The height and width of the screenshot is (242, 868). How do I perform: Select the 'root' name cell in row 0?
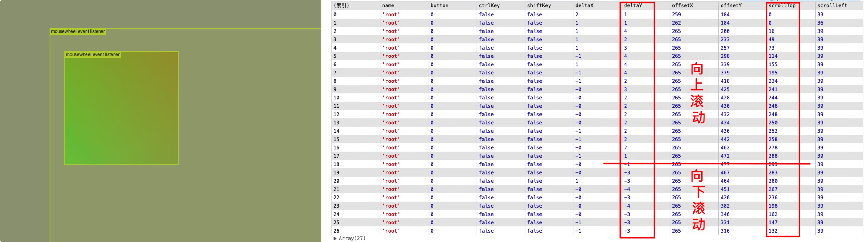coord(391,15)
